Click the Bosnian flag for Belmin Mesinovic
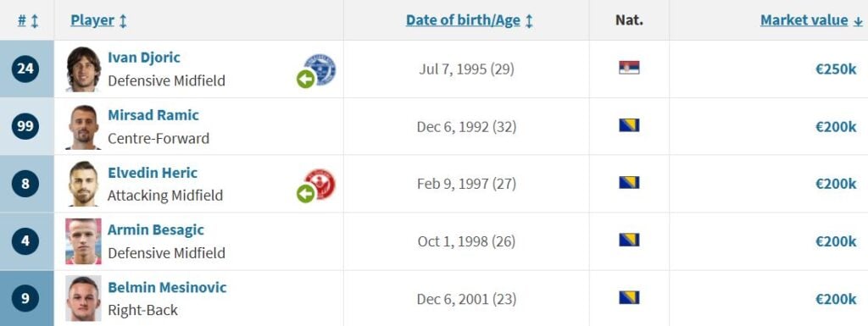The width and height of the screenshot is (868, 326). (x=629, y=298)
